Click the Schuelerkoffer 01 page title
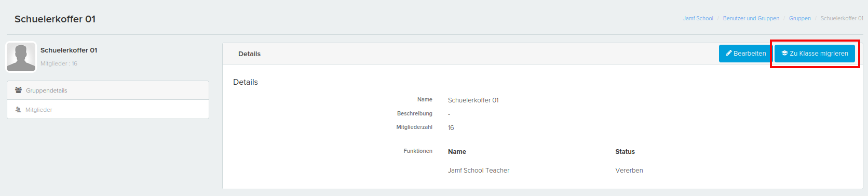 click(55, 19)
